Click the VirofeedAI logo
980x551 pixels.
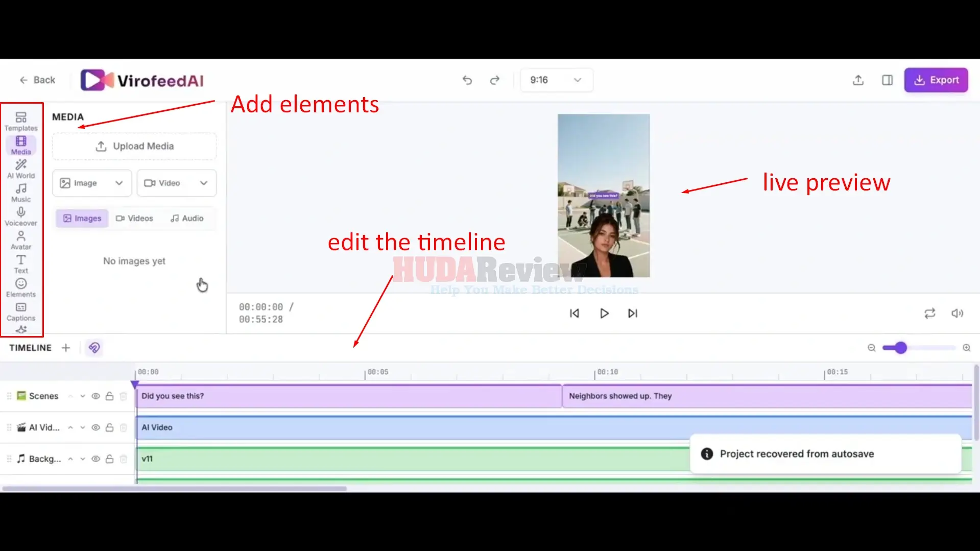pos(142,80)
